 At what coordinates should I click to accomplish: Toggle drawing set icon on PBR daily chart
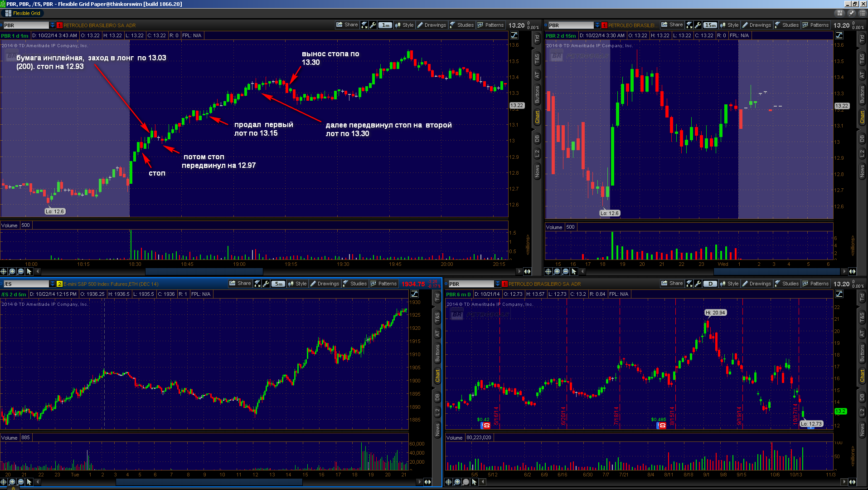pyautogui.click(x=839, y=294)
